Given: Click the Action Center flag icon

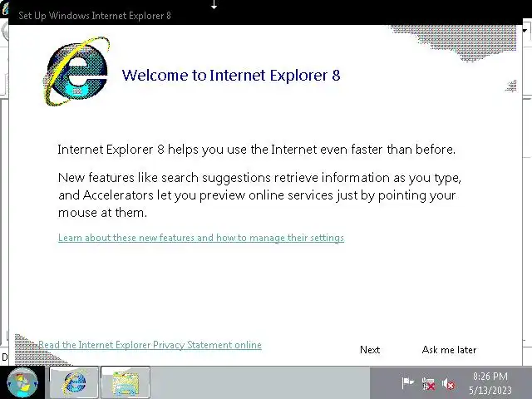Looking at the screenshot, I should 407,383.
